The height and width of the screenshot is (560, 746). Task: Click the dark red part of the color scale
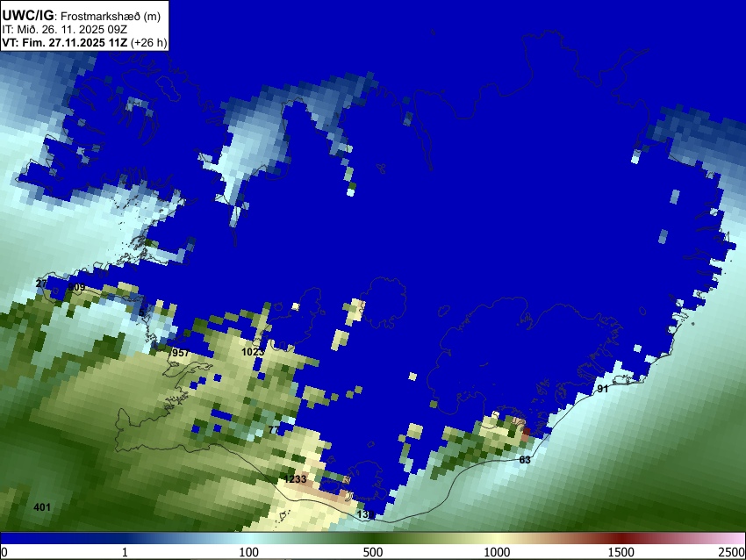[x=621, y=538]
